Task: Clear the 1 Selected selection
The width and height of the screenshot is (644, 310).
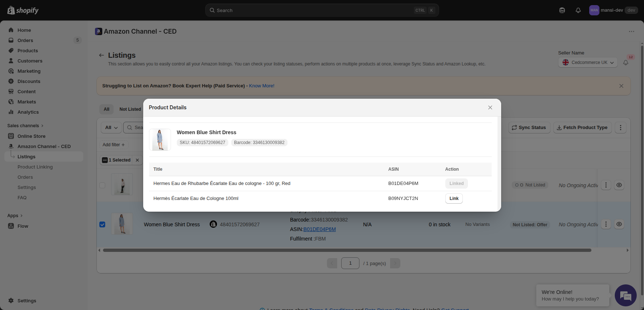Action: (x=137, y=160)
